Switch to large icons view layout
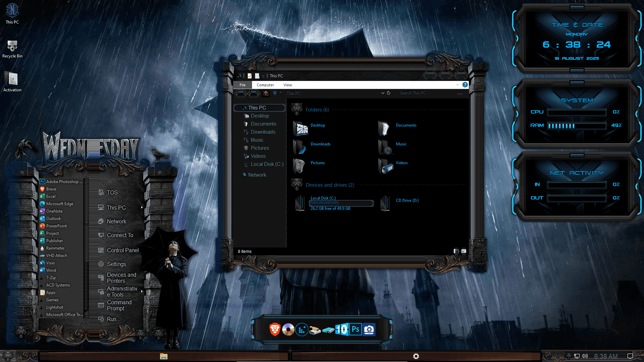 [x=464, y=251]
